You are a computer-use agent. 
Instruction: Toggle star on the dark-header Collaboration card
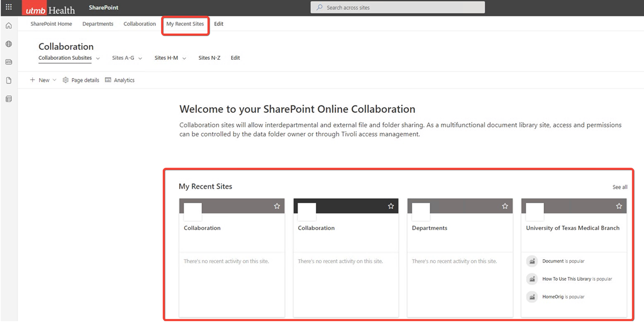[391, 206]
